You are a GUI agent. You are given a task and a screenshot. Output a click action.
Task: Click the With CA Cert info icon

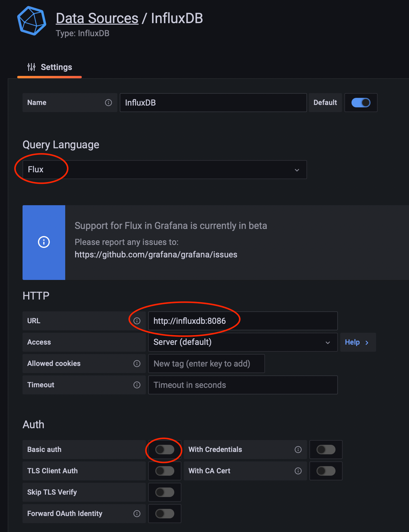click(x=298, y=471)
